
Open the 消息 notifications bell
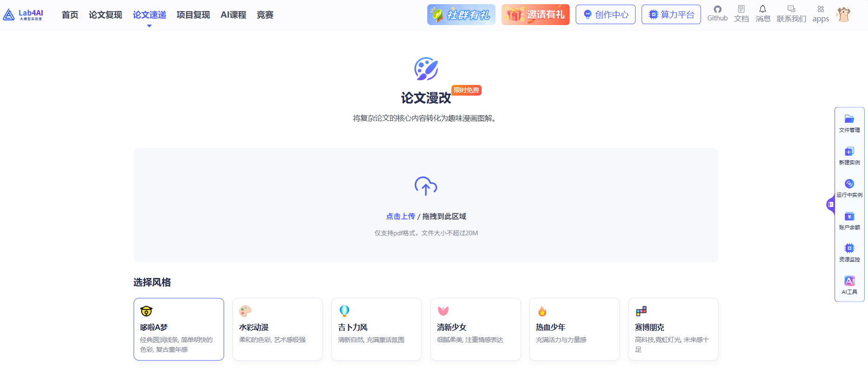[x=763, y=14]
